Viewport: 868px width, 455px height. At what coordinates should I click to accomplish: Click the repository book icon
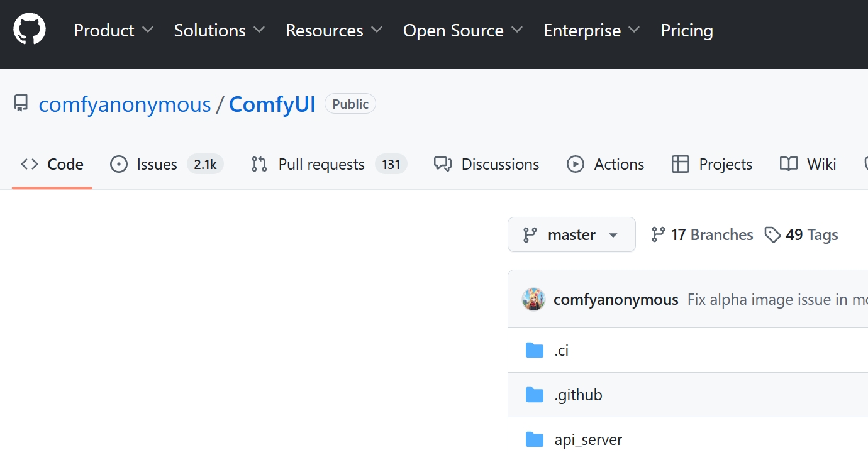pyautogui.click(x=21, y=104)
